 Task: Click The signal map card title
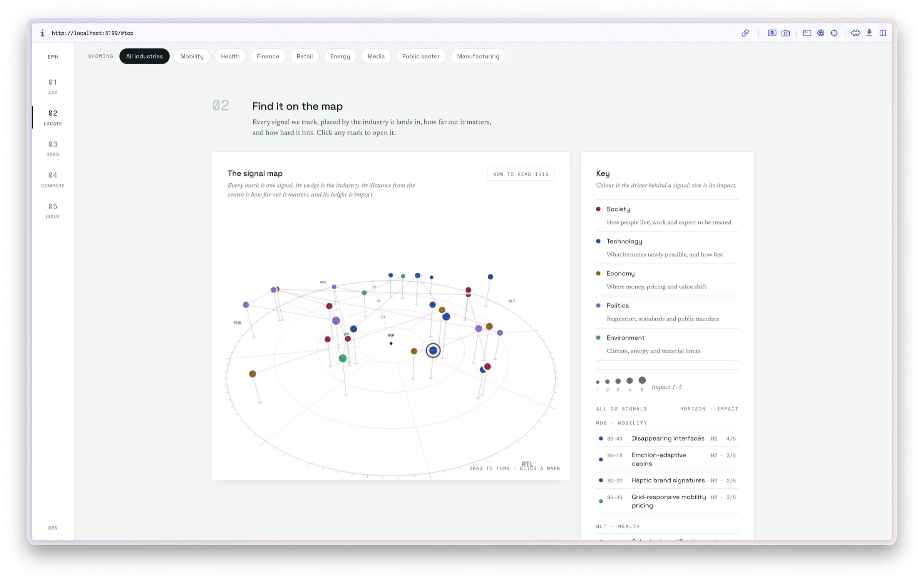(255, 173)
